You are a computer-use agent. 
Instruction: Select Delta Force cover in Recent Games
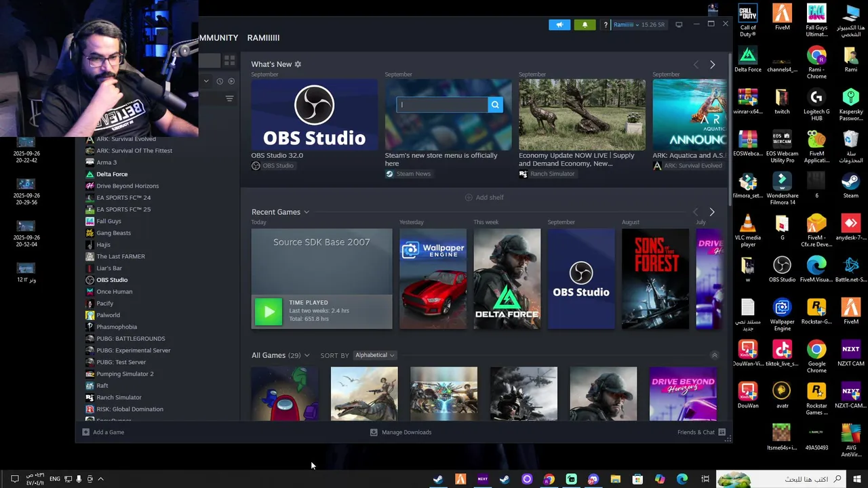[x=507, y=279]
